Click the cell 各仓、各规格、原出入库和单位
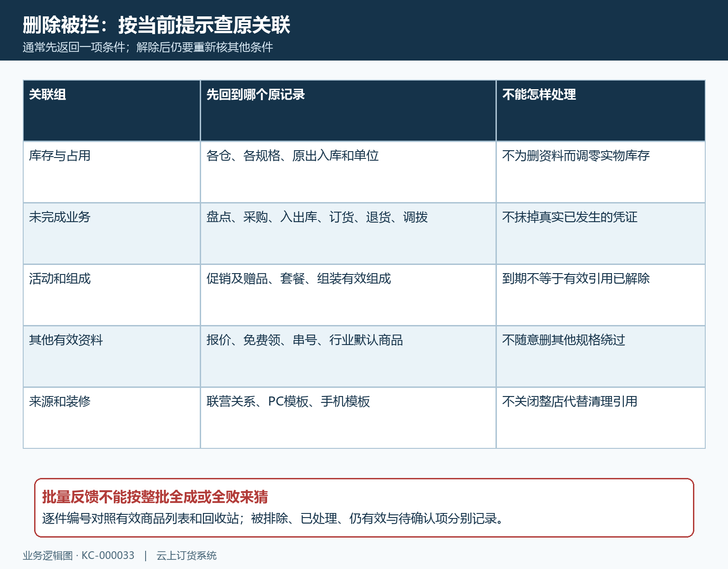 [x=348, y=172]
